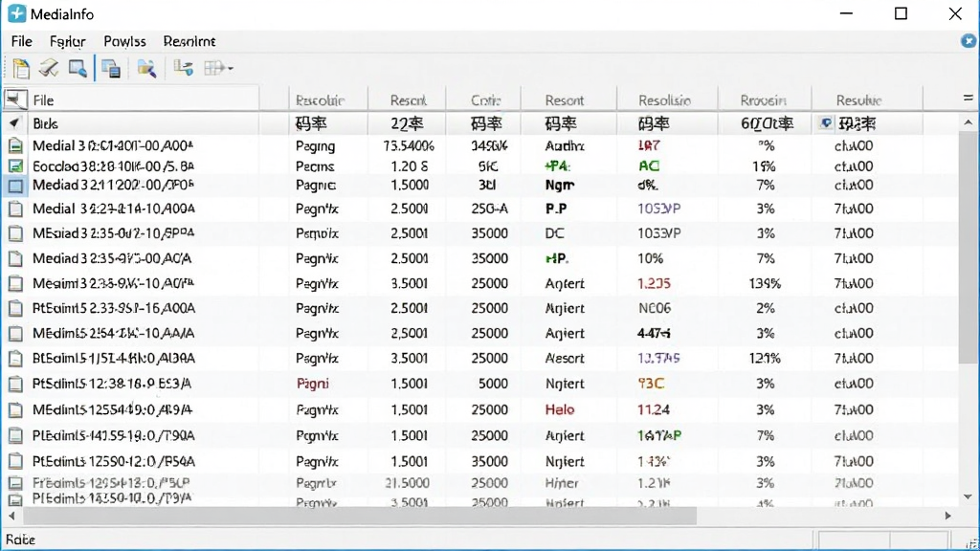Click the tree export toolbar icon
The width and height of the screenshot is (980, 551).
pos(183,68)
